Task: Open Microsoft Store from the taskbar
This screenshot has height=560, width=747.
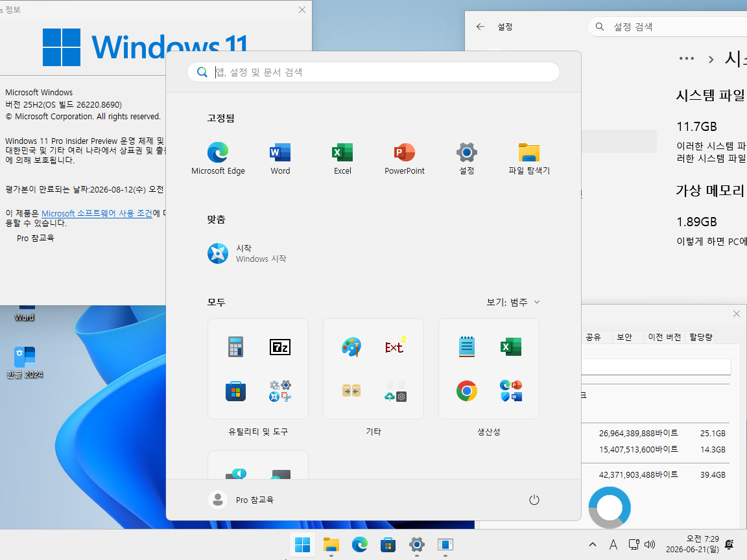Action: click(388, 544)
